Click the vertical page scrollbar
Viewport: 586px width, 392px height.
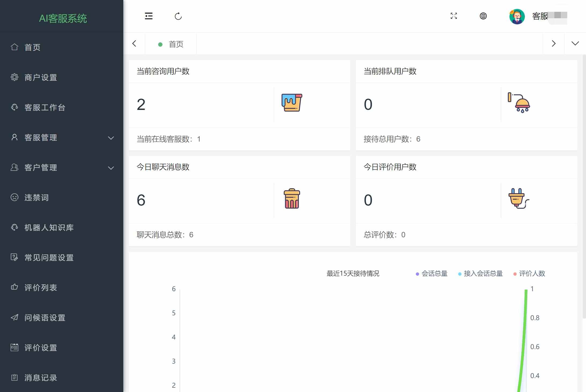click(584, 186)
